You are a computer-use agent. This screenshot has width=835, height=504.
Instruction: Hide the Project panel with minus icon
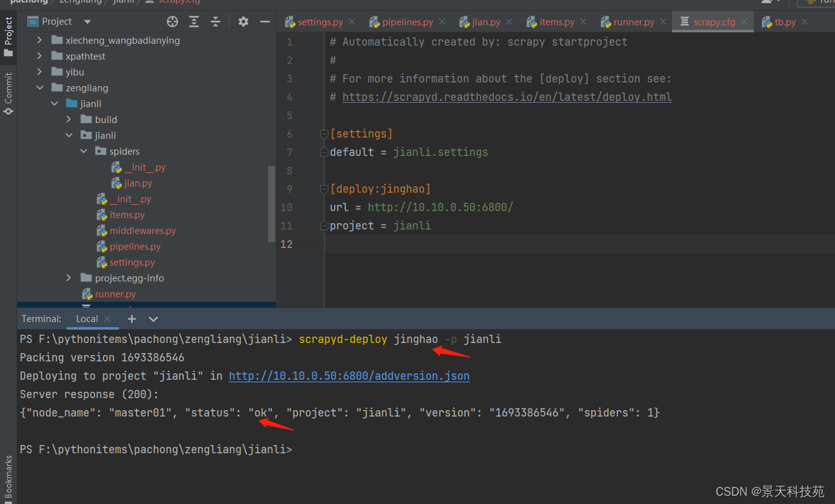point(265,22)
